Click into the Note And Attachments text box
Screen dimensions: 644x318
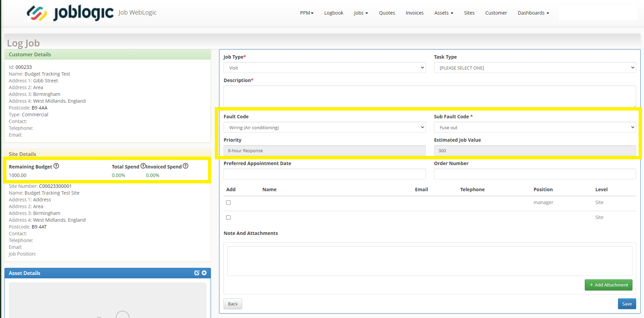430,261
